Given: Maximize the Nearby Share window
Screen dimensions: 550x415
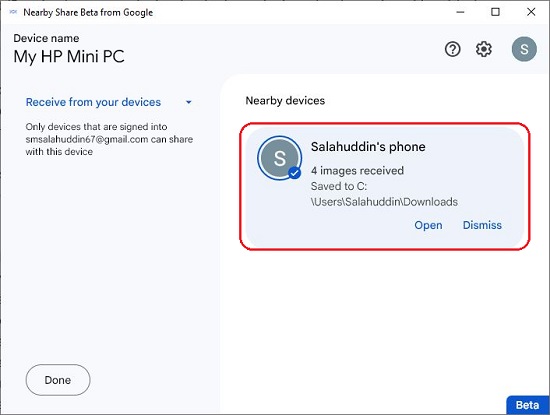Looking at the screenshot, I should point(495,12).
